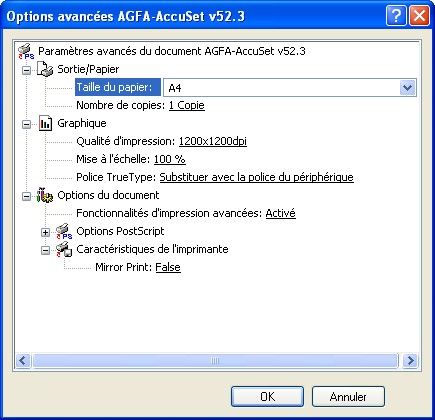Toggle the Mirror Print False value
This screenshot has height=420, width=435.
tap(168, 267)
